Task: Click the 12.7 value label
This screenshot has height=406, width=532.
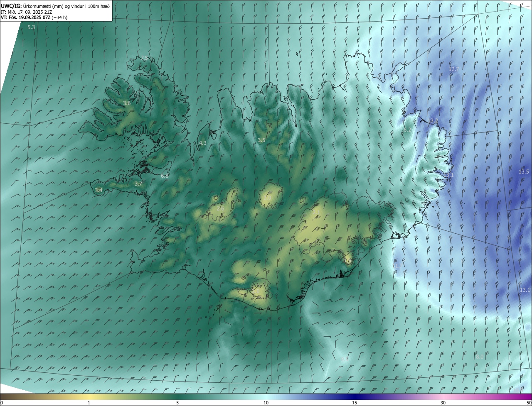Action: tap(454, 69)
